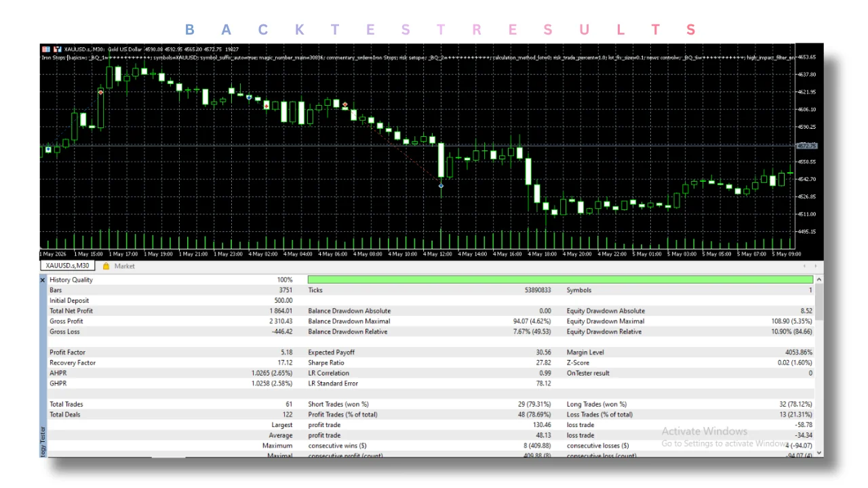Viewport: 868px width, 488px height.
Task: Select the largest loss trade value -58.78
Action: [803, 425]
